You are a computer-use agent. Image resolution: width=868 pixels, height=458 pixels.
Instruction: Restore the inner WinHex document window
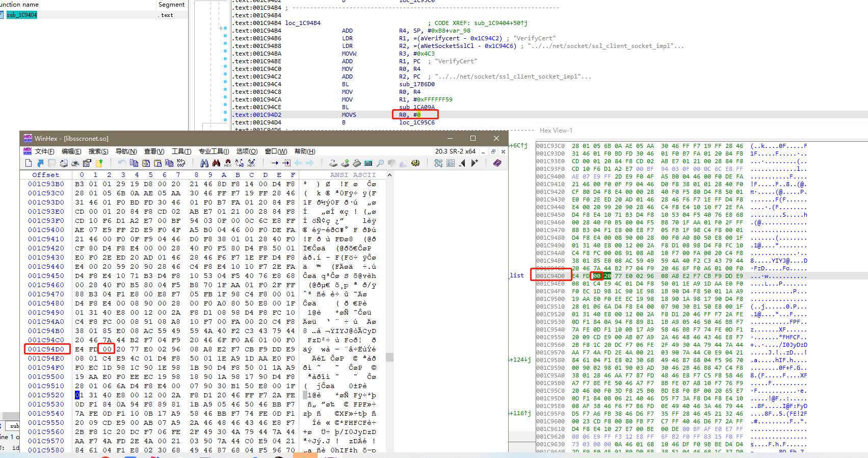(x=493, y=151)
